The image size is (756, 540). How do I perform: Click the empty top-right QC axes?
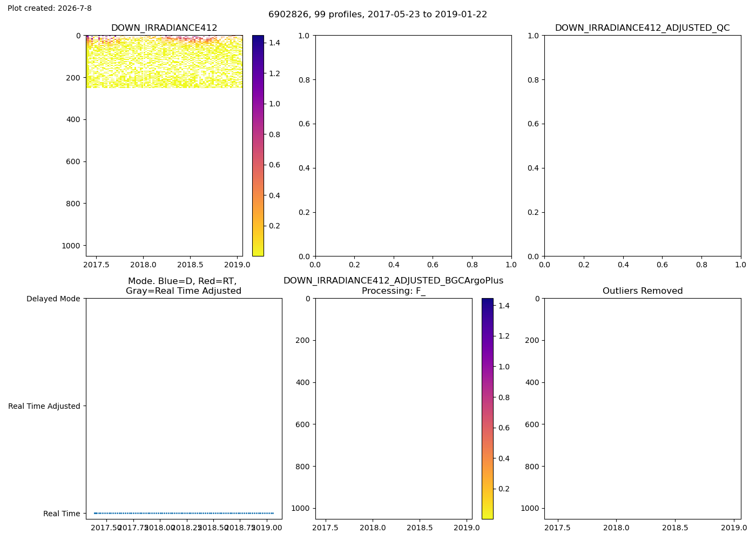coord(643,146)
